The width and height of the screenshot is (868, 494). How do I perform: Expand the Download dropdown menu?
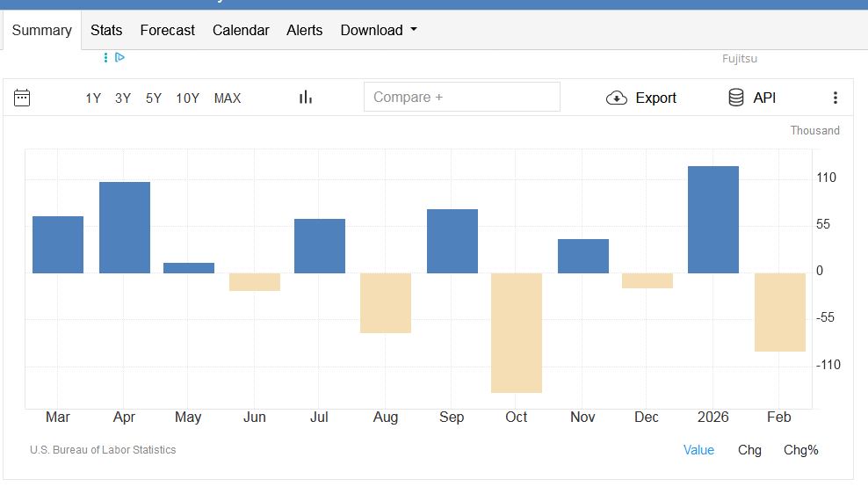click(379, 30)
